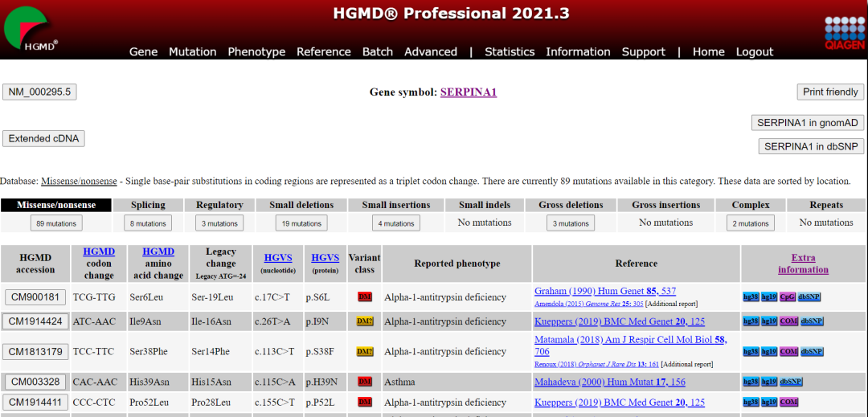
Task: Click the COM badge for CM1914411
Action: coord(788,402)
